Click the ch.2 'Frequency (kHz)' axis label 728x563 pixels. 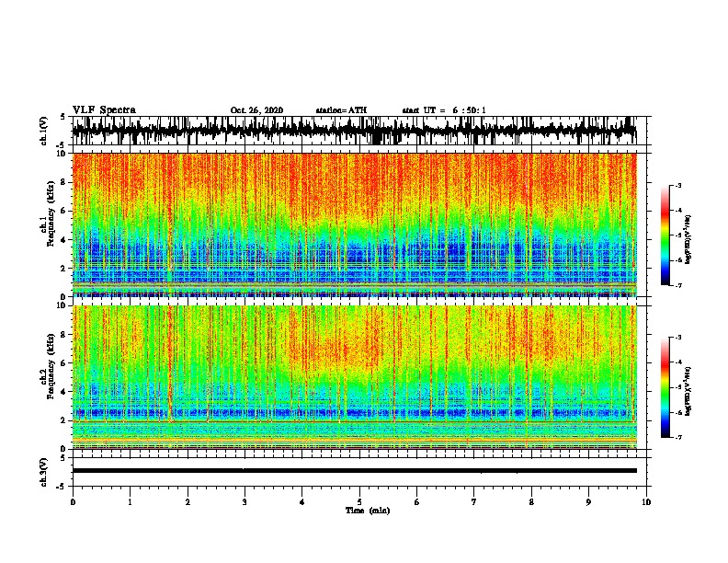point(51,366)
